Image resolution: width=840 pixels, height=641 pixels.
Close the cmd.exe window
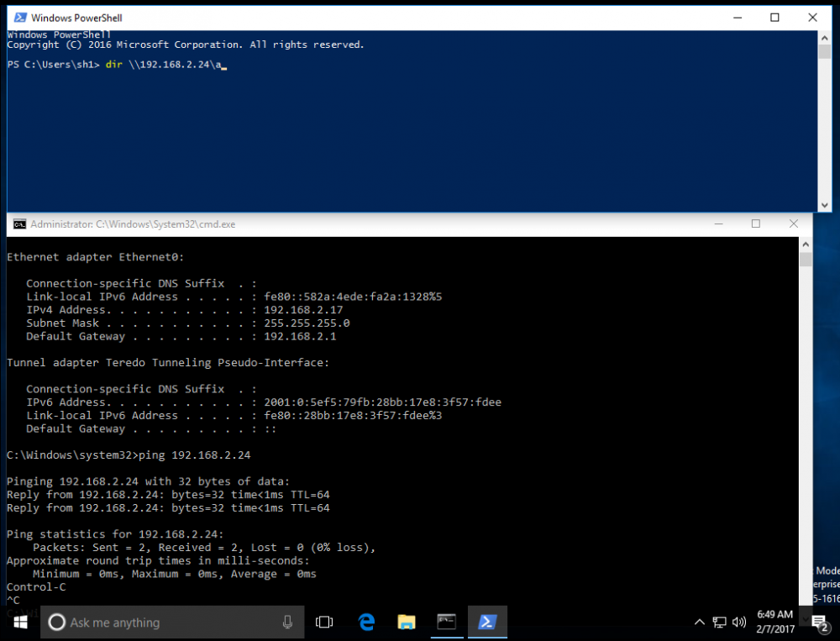point(794,223)
